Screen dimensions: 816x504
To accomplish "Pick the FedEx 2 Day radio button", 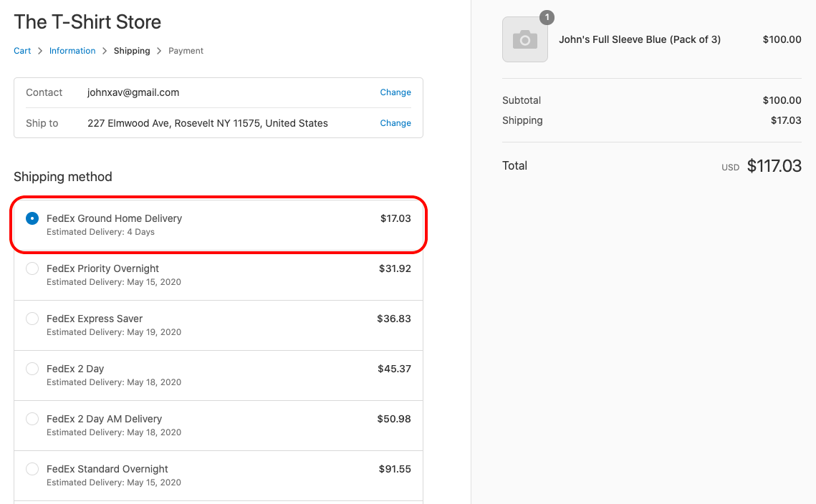I will coord(32,369).
